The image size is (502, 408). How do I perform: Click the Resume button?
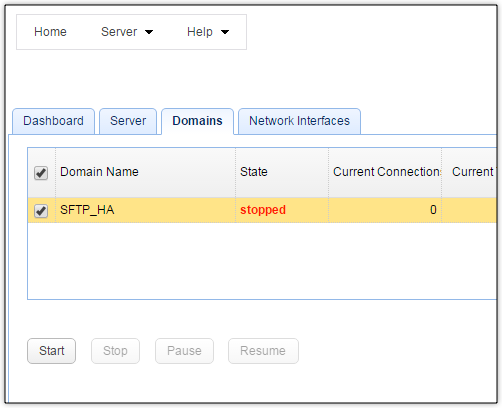263,351
